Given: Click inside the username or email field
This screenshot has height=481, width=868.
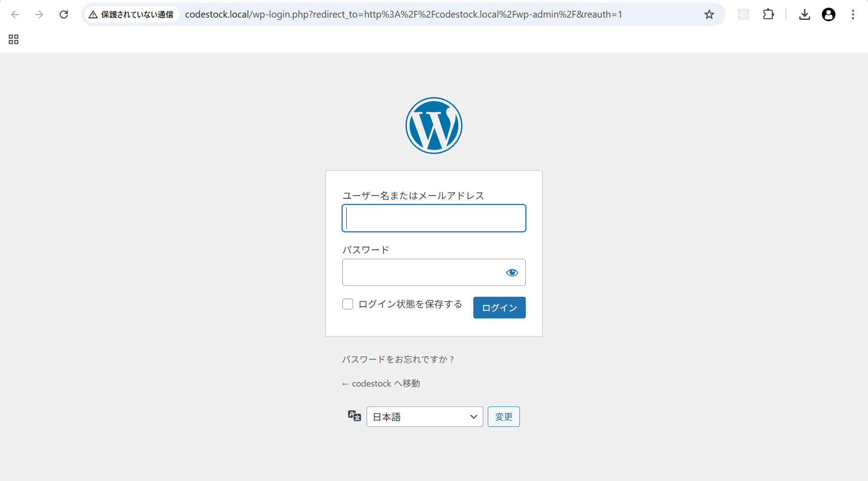Looking at the screenshot, I should 433,218.
